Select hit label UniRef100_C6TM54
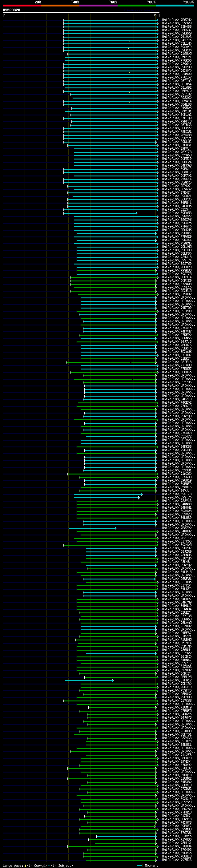The image size is (197, 868). coord(177,84)
